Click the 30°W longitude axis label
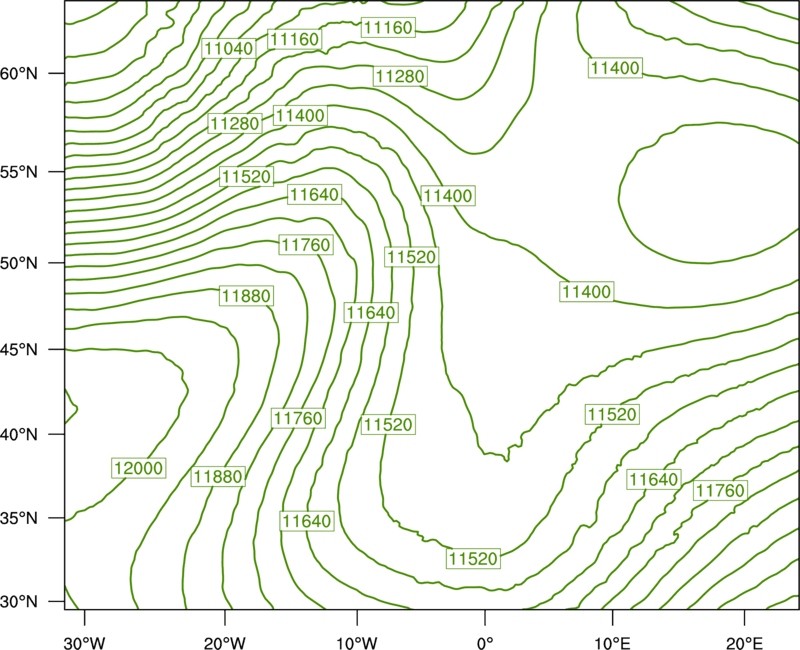The image size is (800, 650). pyautogui.click(x=85, y=643)
